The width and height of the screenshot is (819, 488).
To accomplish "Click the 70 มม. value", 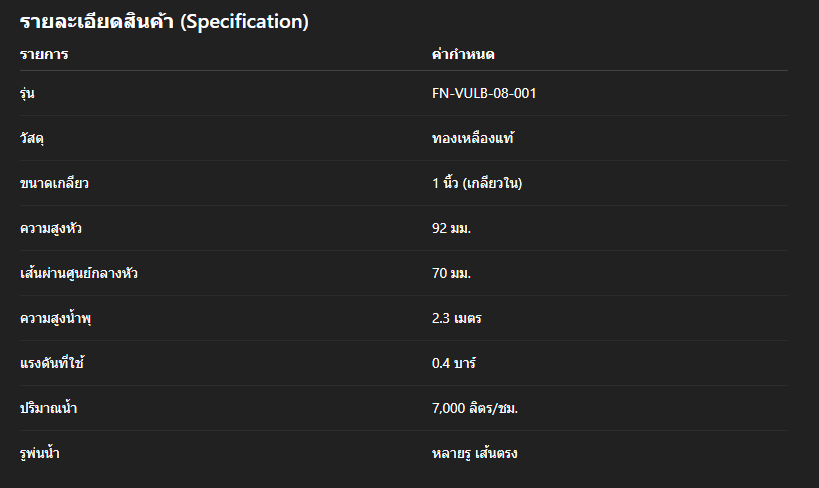I will (451, 273).
